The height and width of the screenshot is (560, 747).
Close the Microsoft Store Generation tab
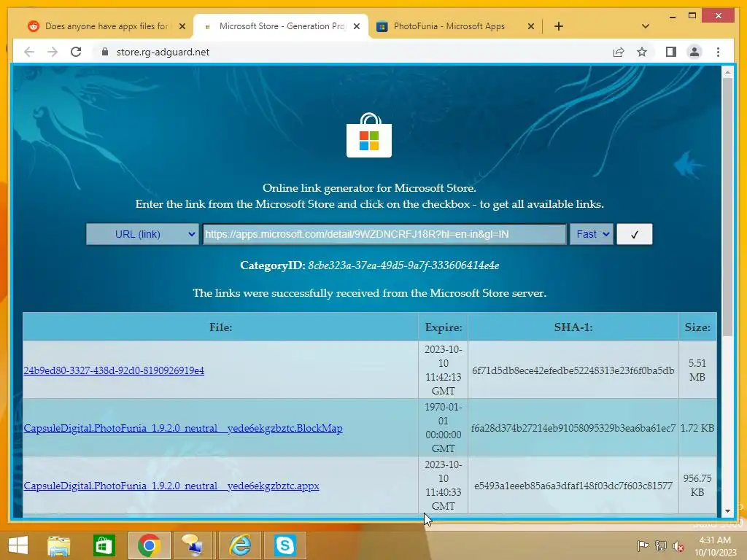click(x=356, y=26)
